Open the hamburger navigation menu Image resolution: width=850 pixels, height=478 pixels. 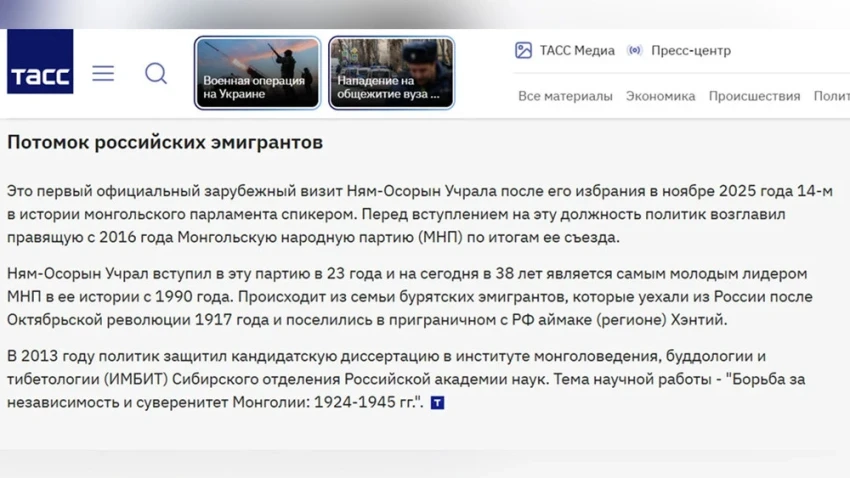[103, 73]
